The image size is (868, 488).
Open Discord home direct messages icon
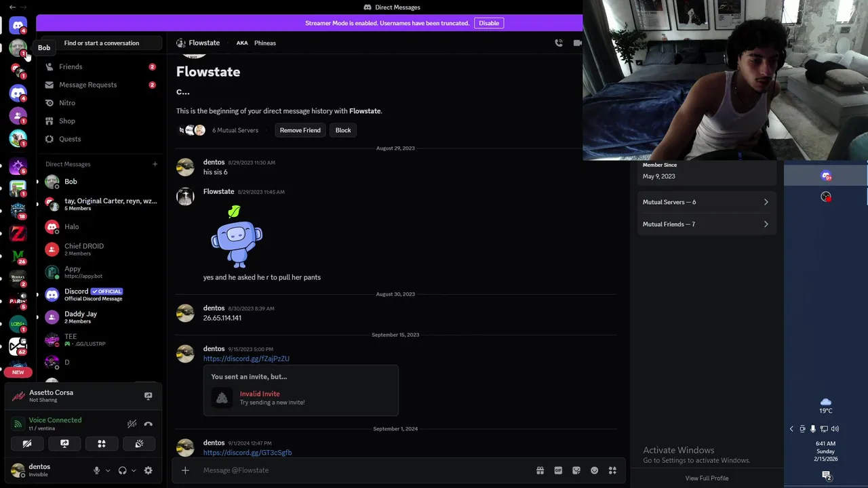pyautogui.click(x=18, y=25)
